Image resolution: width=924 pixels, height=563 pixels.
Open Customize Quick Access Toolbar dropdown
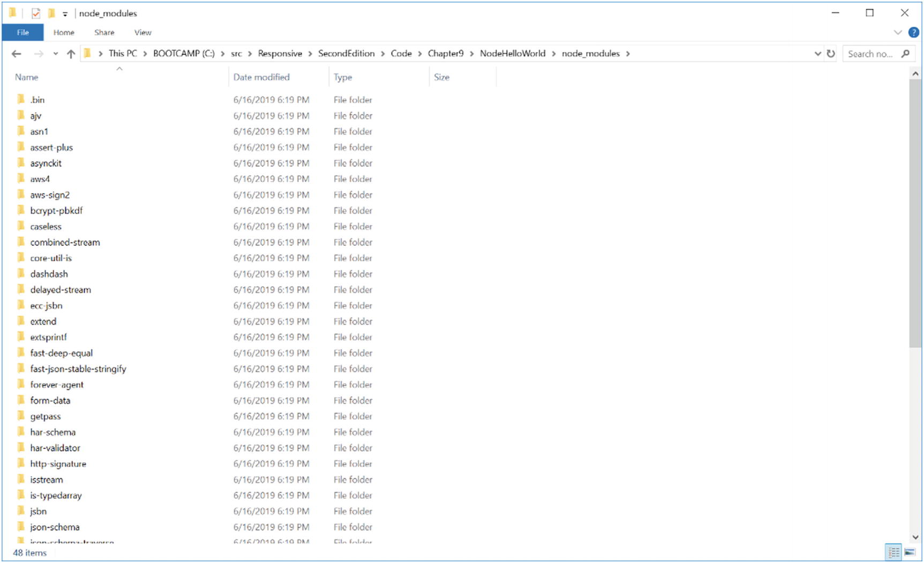(x=65, y=14)
